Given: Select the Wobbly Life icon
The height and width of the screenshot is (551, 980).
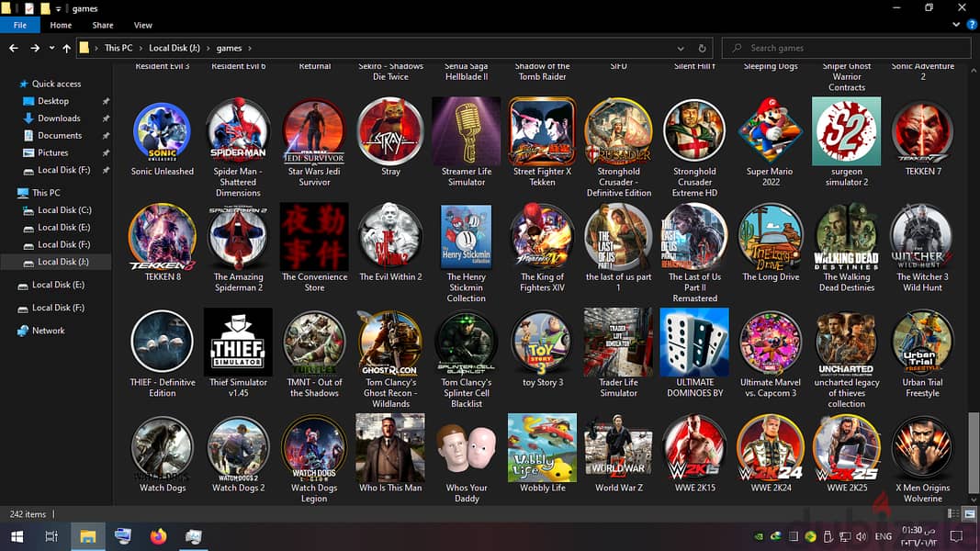Looking at the screenshot, I should point(543,448).
